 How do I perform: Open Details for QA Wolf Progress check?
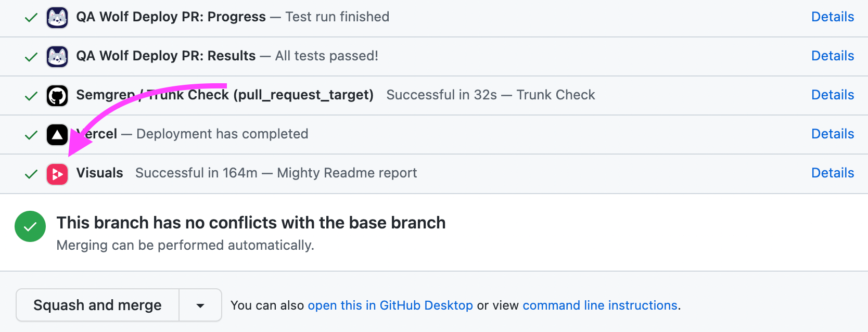point(833,17)
